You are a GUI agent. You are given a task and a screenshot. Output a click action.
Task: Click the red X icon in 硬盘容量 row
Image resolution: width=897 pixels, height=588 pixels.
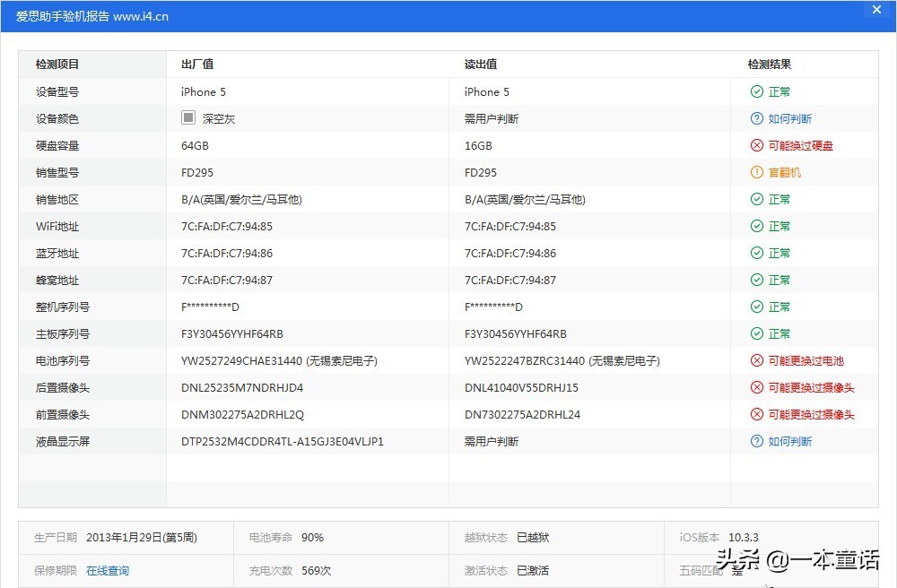click(x=757, y=146)
